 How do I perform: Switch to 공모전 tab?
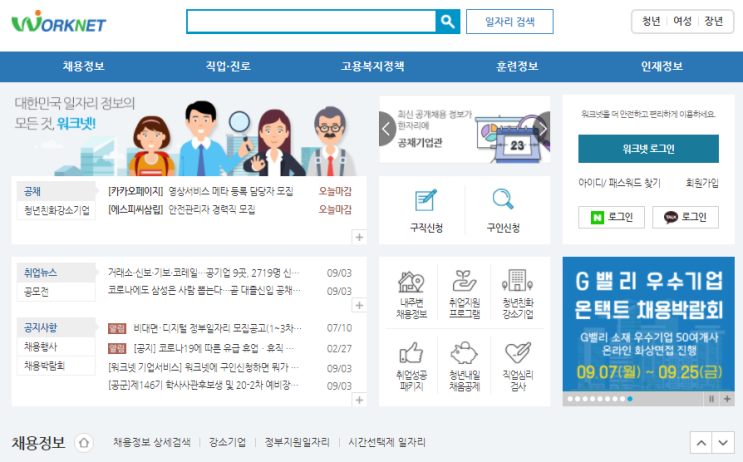pos(56,291)
